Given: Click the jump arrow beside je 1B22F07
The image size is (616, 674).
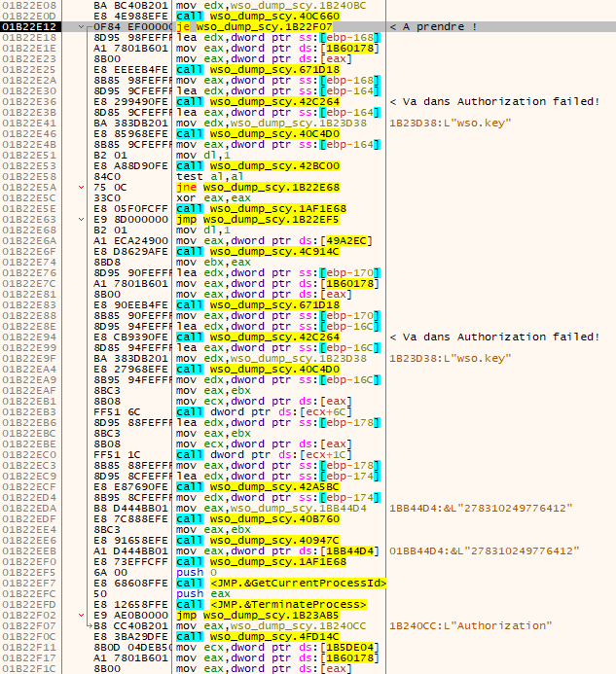Looking at the screenshot, I should (82, 26).
